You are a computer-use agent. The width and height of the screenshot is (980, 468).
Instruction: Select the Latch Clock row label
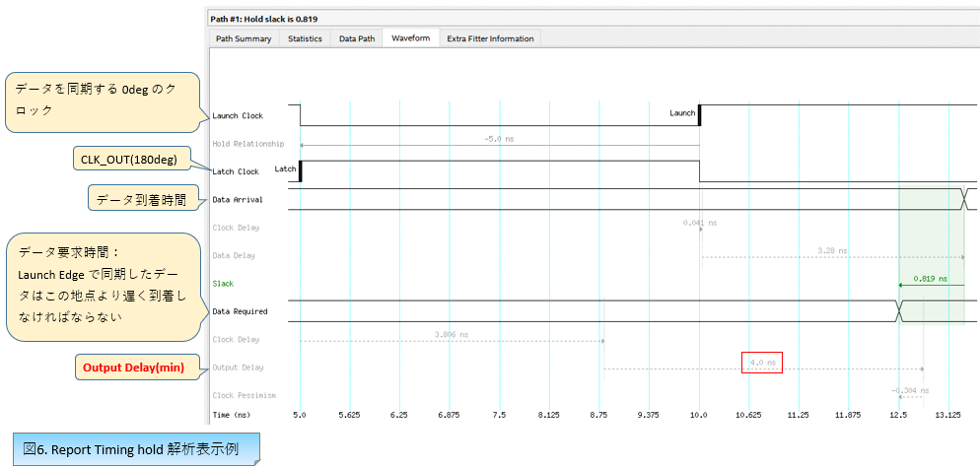236,171
